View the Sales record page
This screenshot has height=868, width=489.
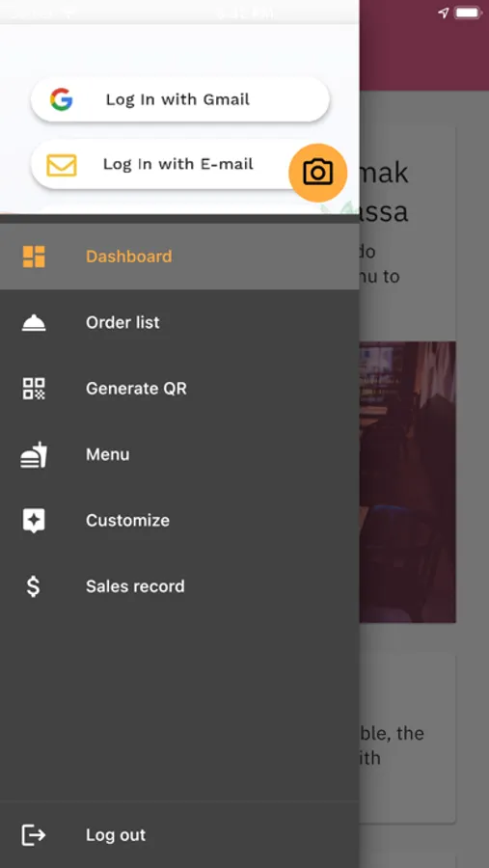point(179,586)
